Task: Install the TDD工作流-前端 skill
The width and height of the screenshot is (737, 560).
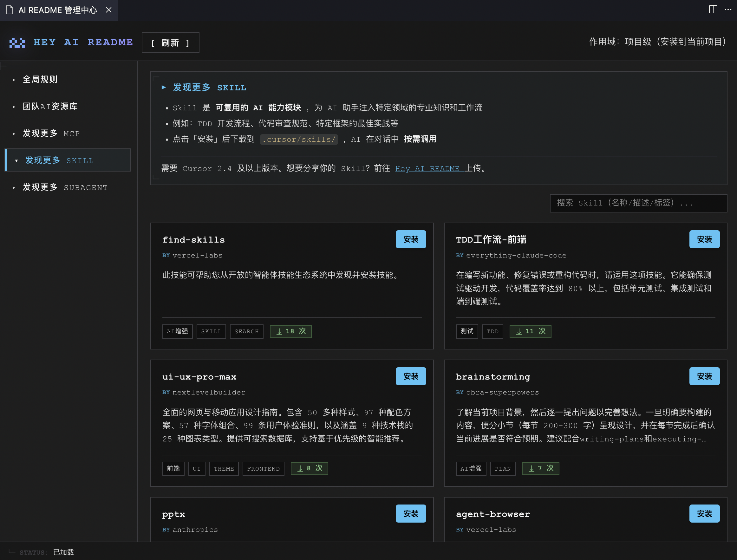Action: pos(704,239)
